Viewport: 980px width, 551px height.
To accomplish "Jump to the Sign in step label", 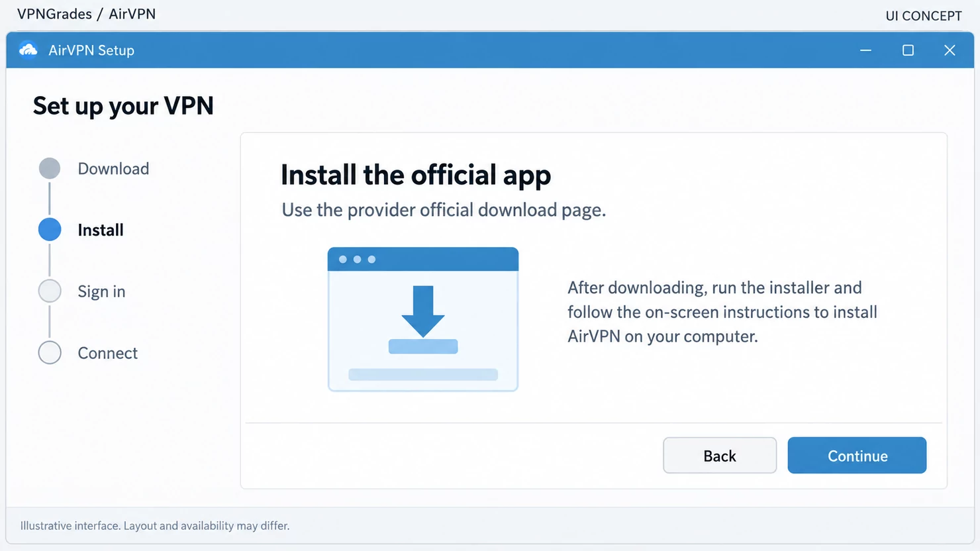I will click(101, 291).
